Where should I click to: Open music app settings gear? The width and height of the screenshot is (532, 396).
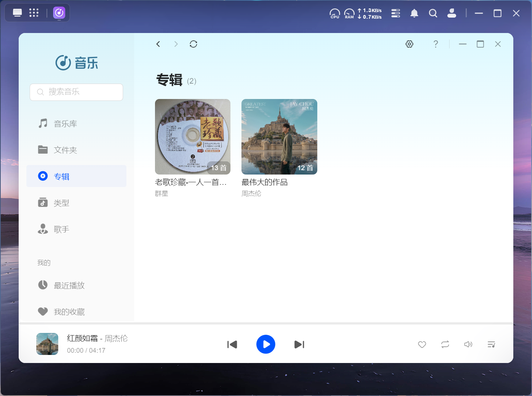pyautogui.click(x=410, y=44)
